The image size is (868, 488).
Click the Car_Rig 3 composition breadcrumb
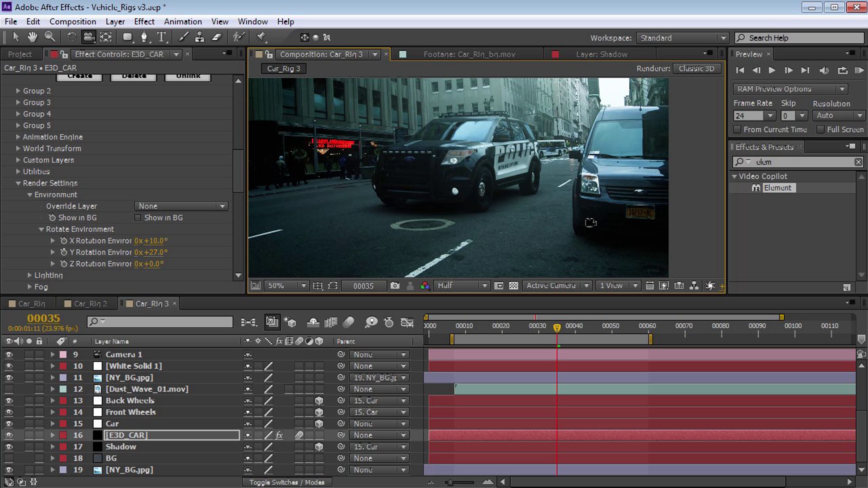point(284,69)
